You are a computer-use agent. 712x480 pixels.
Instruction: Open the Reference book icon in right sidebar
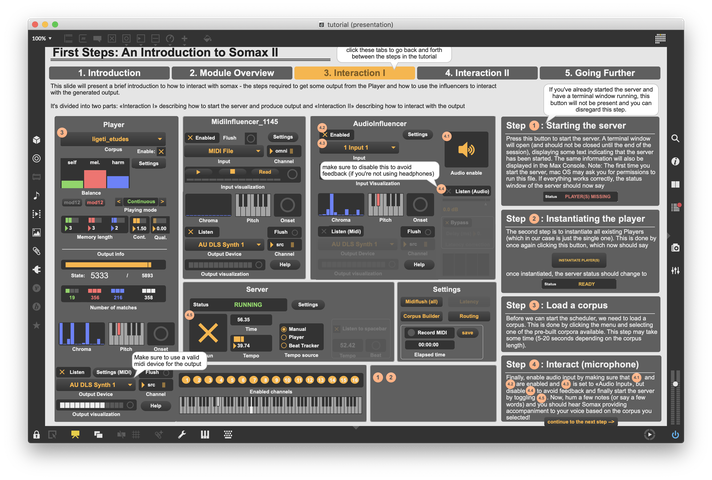[675, 184]
